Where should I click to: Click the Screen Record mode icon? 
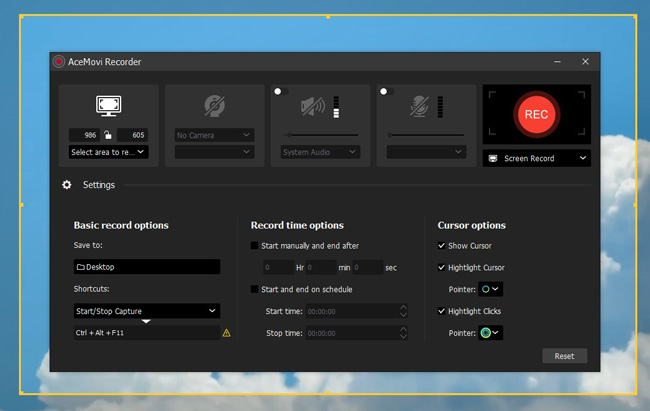tap(493, 158)
